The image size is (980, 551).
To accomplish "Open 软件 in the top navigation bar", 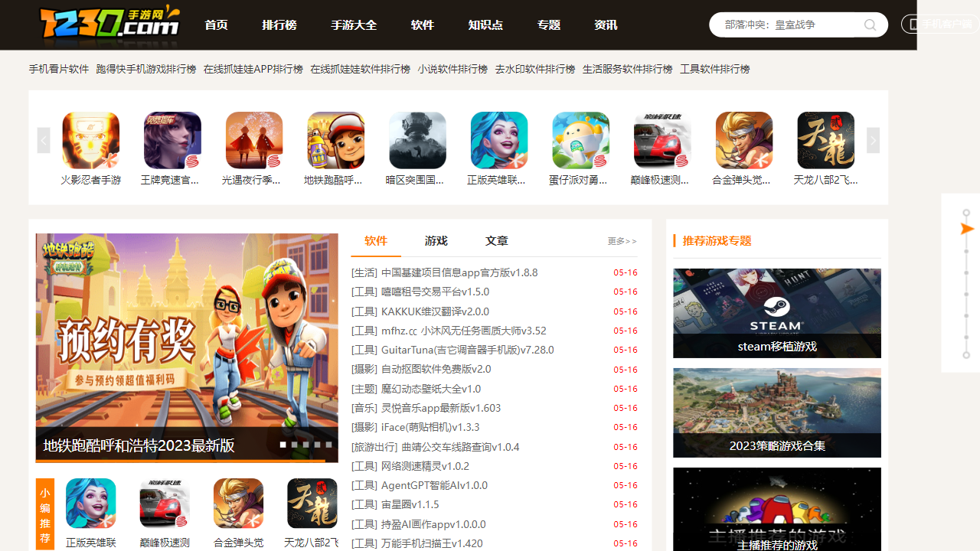I will [423, 25].
